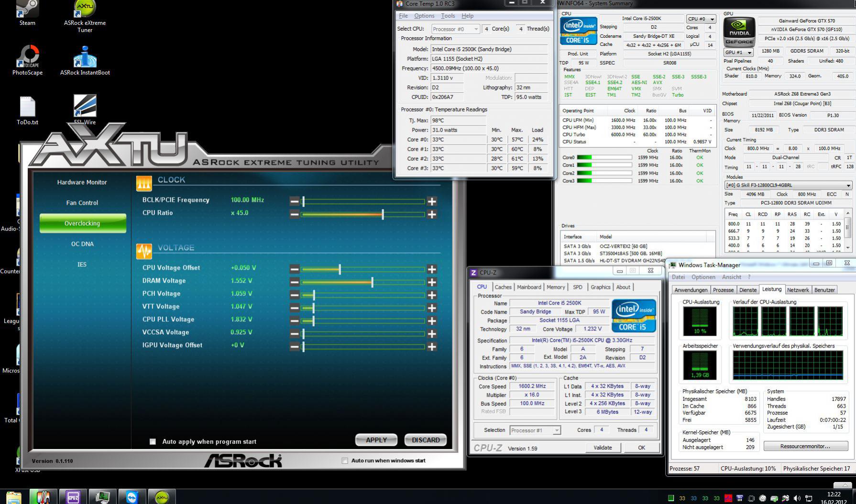Decrease VTT Voltage with minus button
The width and height of the screenshot is (856, 504).
[295, 308]
